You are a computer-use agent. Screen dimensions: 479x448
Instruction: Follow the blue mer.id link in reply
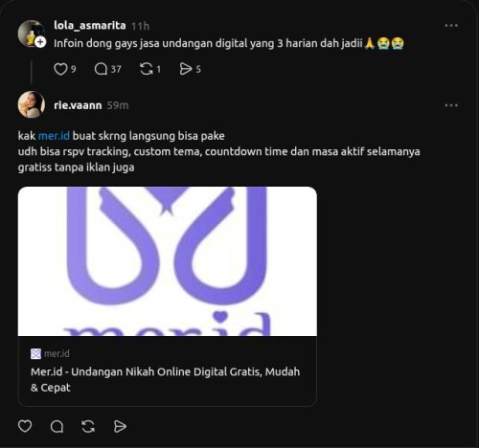click(54, 136)
